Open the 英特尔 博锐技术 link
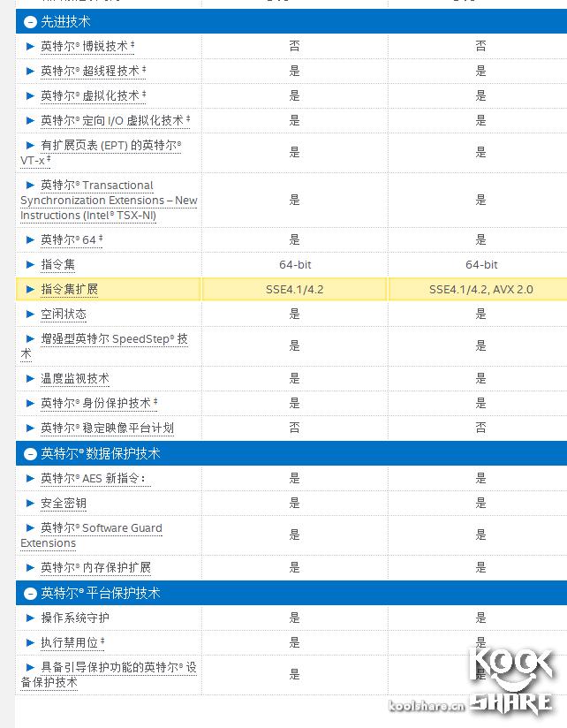The width and height of the screenshot is (567, 728). coord(87,47)
